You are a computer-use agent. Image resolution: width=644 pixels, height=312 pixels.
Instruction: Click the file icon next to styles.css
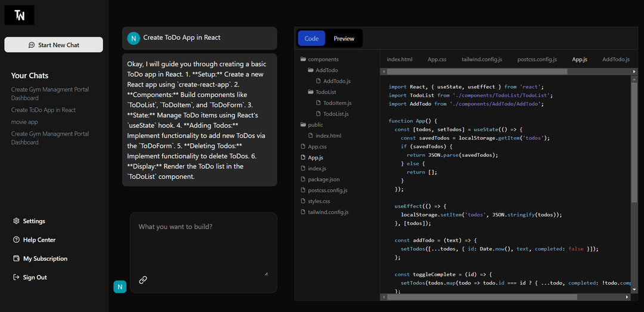click(304, 201)
